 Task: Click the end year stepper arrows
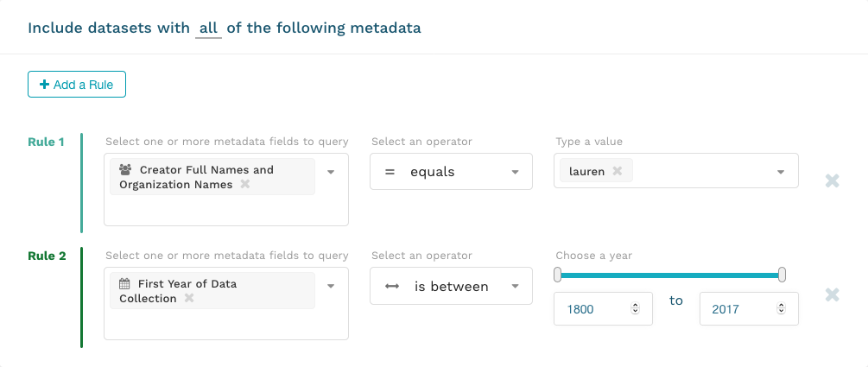coord(782,308)
